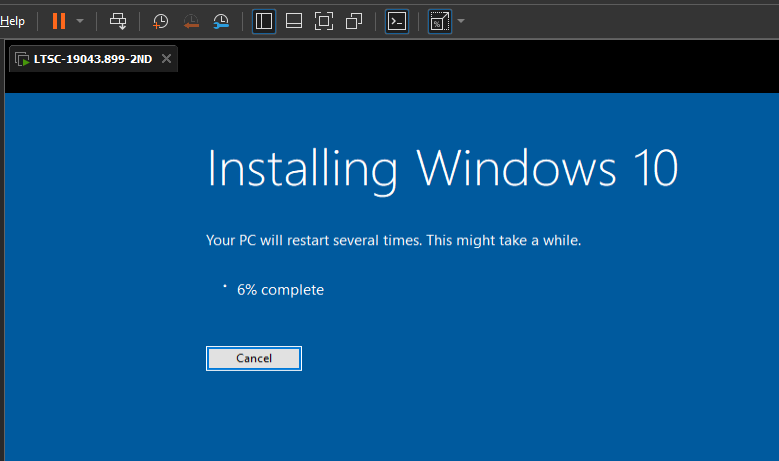Click the 'Installing Windows 10' heading
Screen dimensions: 779x461
[442, 170]
